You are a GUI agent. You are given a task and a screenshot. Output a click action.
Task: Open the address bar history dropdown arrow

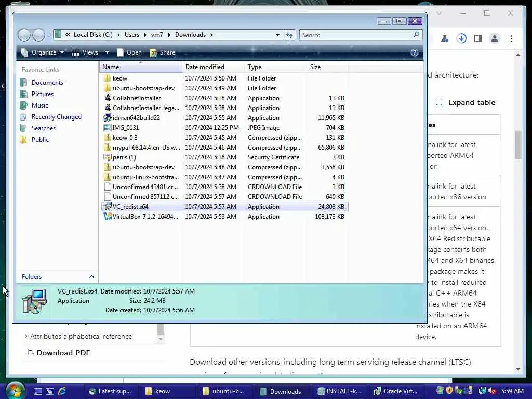[x=277, y=35]
